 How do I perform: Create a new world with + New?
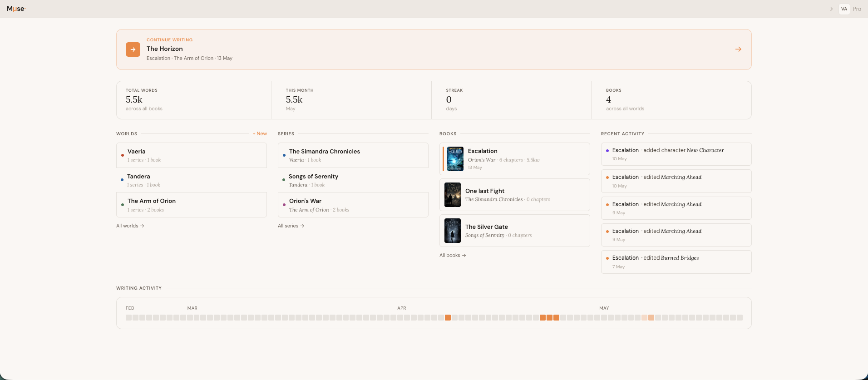(260, 133)
